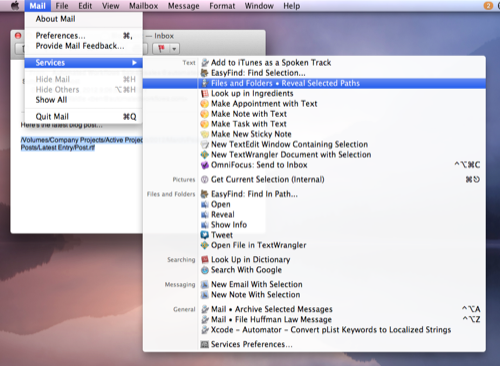Open the Edit menu

[85, 6]
